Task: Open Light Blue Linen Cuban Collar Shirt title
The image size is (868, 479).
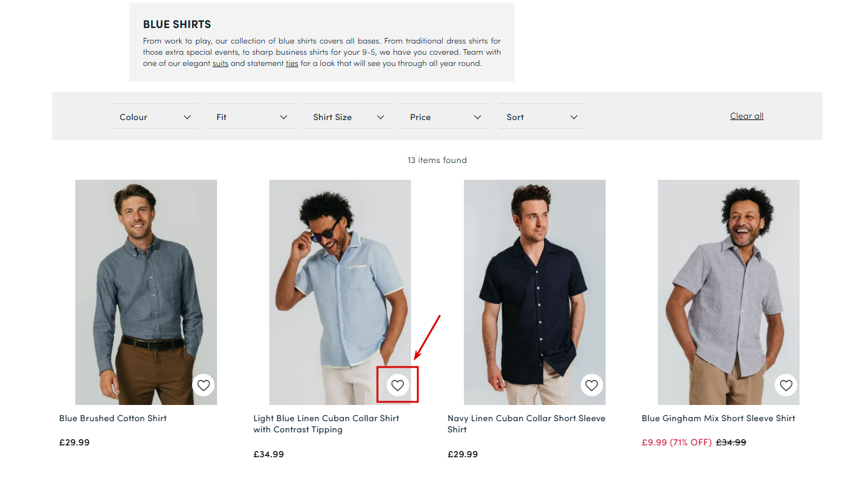Action: (x=326, y=419)
